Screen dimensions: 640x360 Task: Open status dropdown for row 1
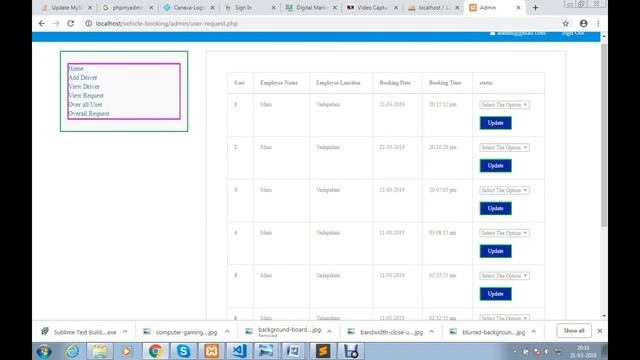click(504, 105)
